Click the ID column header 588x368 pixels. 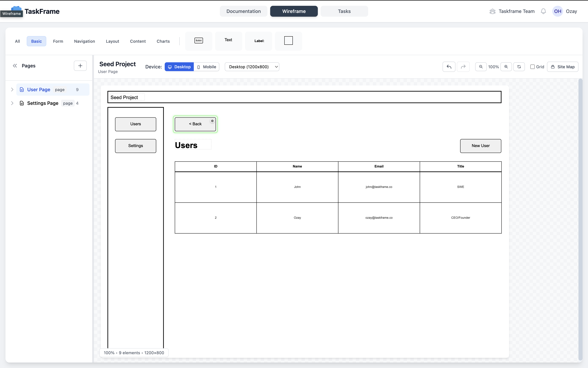[216, 166]
